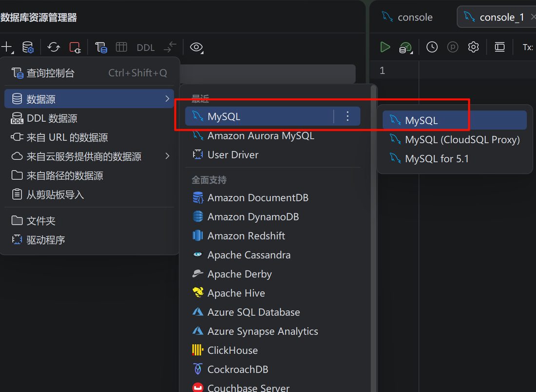This screenshot has height=392, width=536.
Task: Select Azure SQL Database
Action: click(x=272, y=312)
